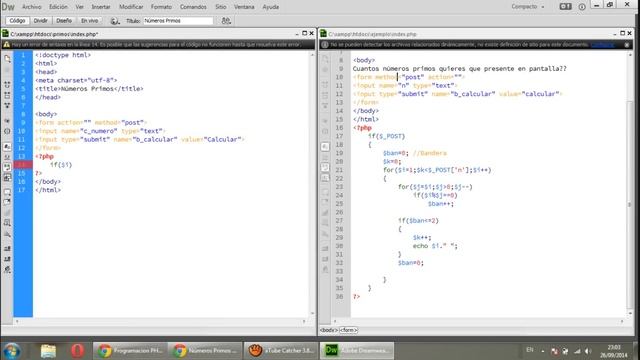Screen dimensions: 640x360
Task: Select the <form> tag in tag selector
Action: [x=349, y=330]
